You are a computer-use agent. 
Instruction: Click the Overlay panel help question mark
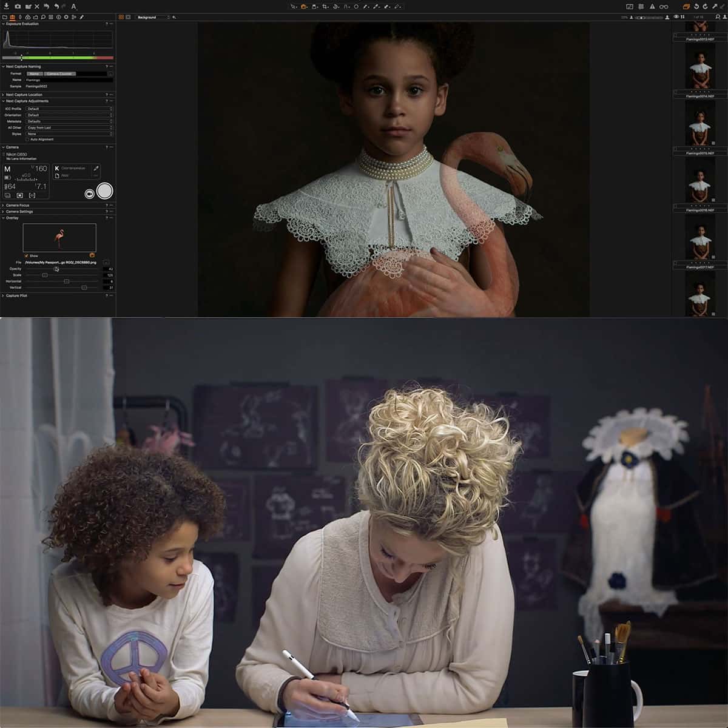[x=107, y=217]
